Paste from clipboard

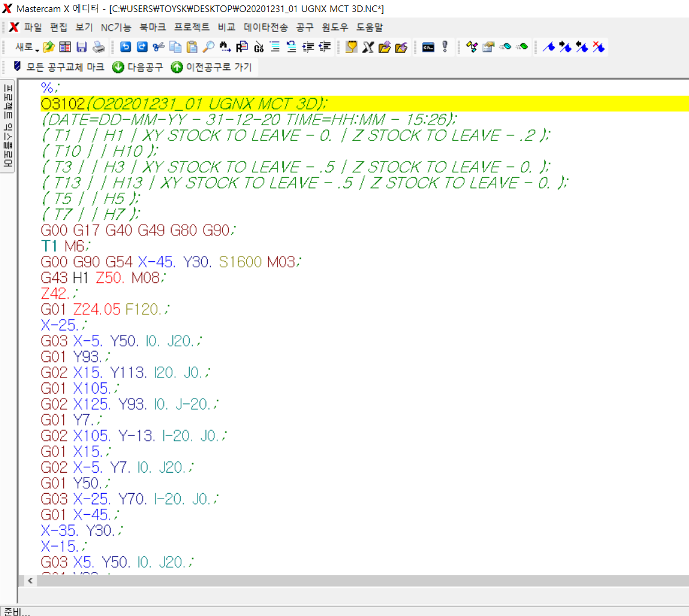tap(192, 47)
